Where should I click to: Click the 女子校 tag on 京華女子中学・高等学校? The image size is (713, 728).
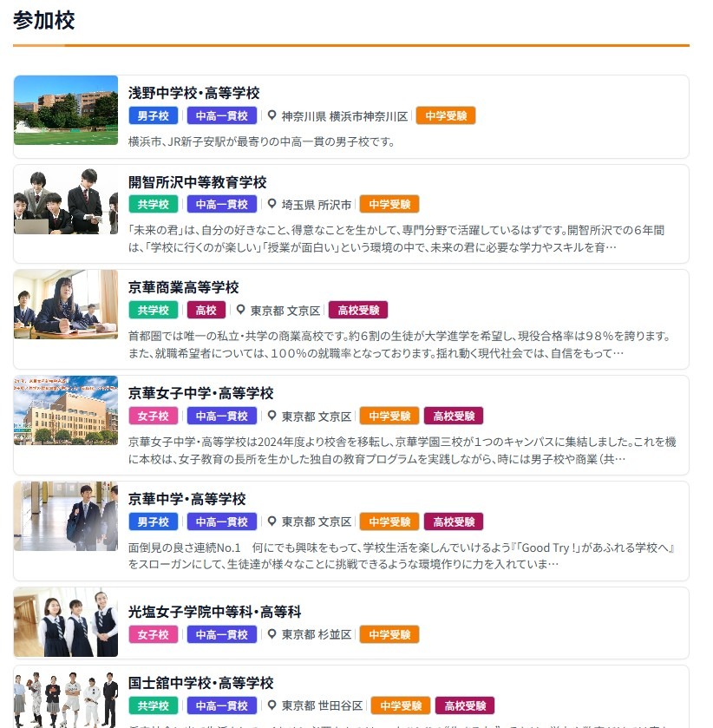(153, 416)
